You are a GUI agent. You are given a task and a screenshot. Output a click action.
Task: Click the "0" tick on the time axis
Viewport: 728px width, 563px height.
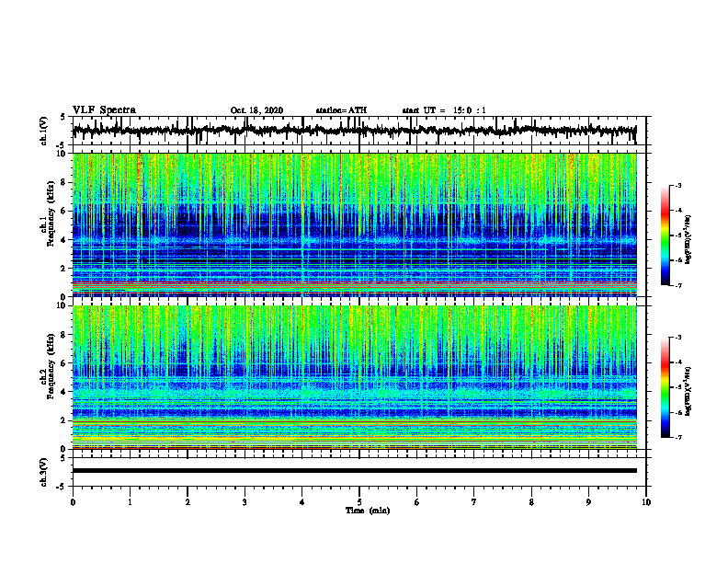(73, 502)
